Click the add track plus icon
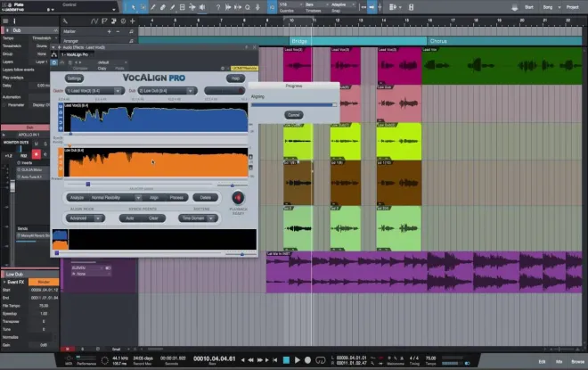 pyautogui.click(x=132, y=21)
